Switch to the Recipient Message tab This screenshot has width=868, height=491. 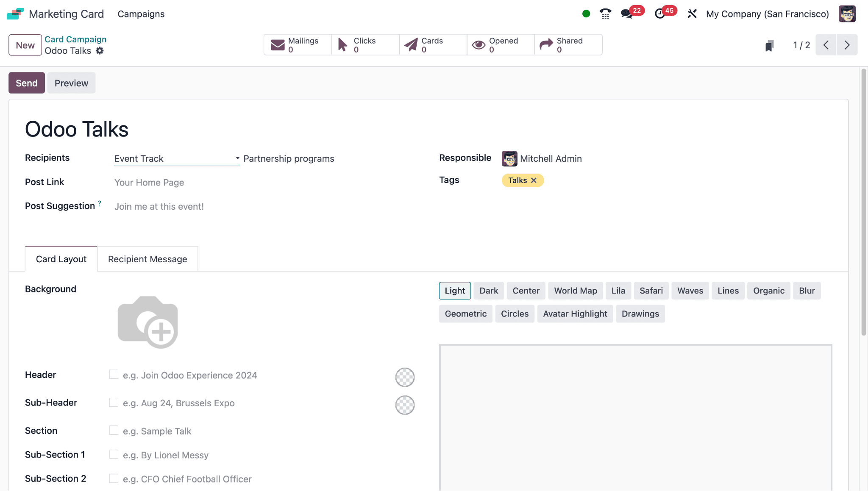[147, 259]
